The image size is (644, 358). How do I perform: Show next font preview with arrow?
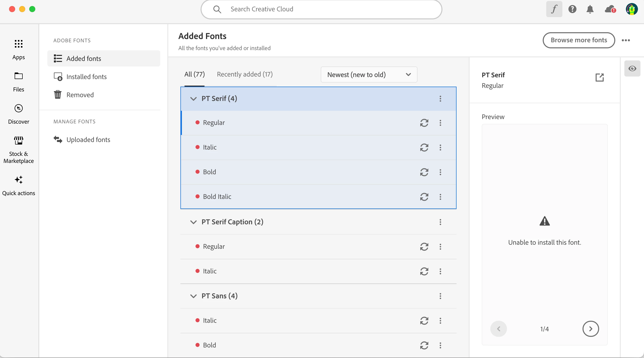point(591,329)
